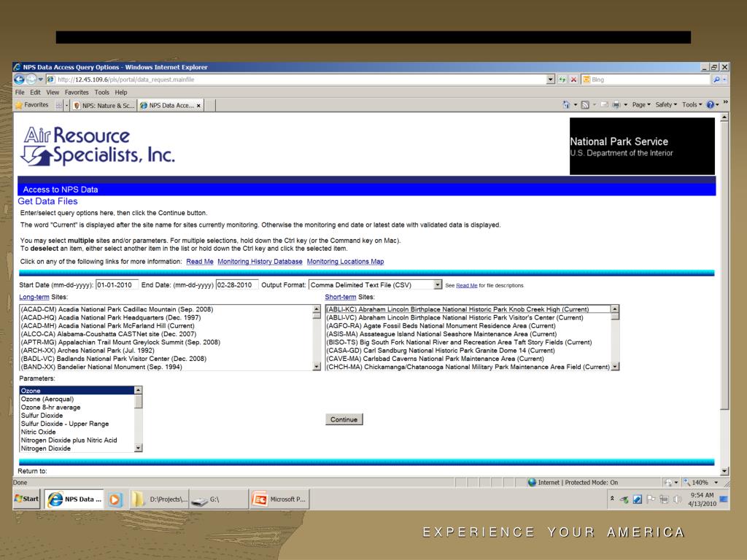
Task: Select Acadia National Park Cadillac Mountain site
Action: 166,309
